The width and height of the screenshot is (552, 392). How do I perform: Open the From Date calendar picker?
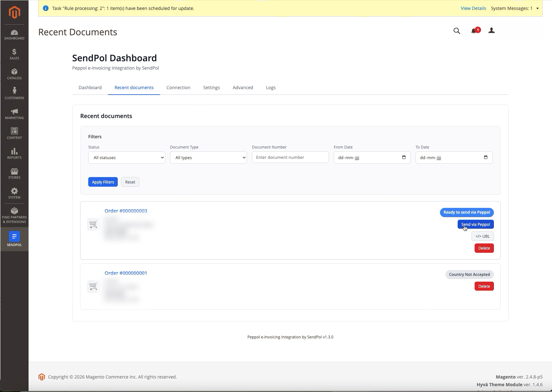pyautogui.click(x=404, y=157)
